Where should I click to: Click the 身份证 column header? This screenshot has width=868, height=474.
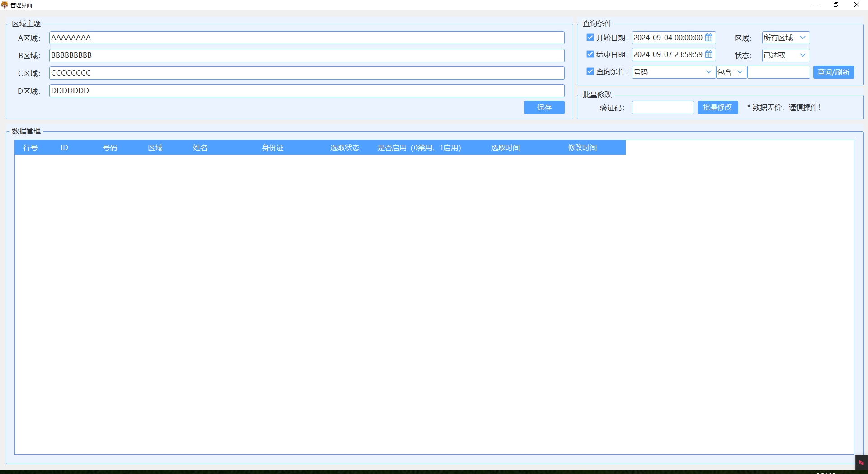point(273,148)
